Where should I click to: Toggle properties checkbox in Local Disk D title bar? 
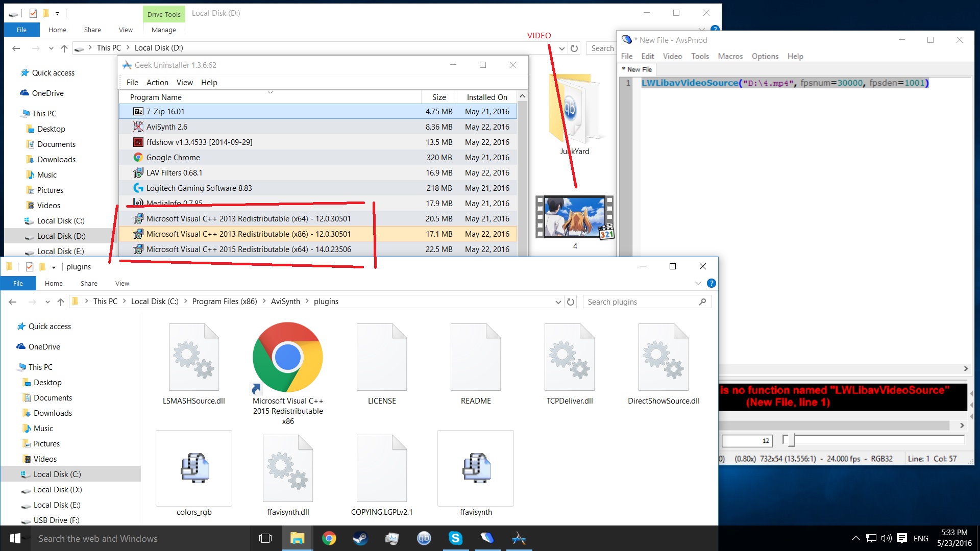[33, 13]
